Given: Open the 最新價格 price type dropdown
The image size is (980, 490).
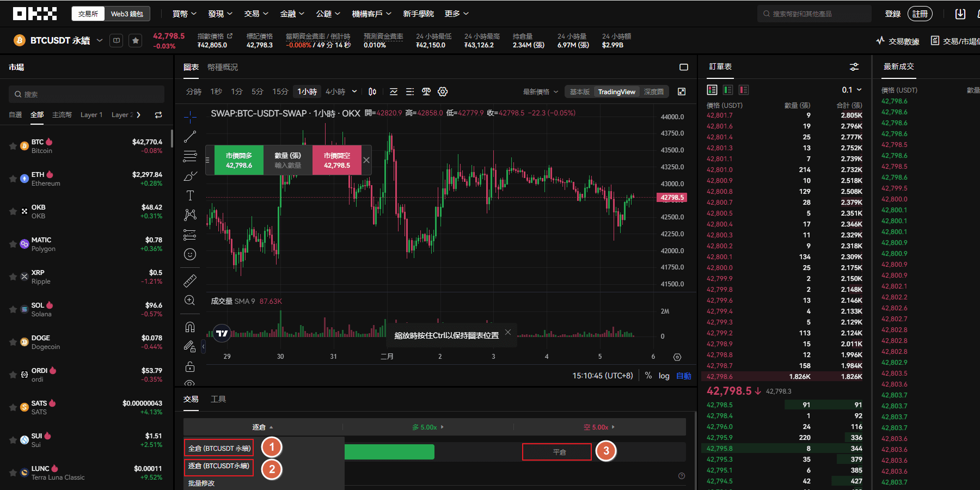Looking at the screenshot, I should point(540,91).
